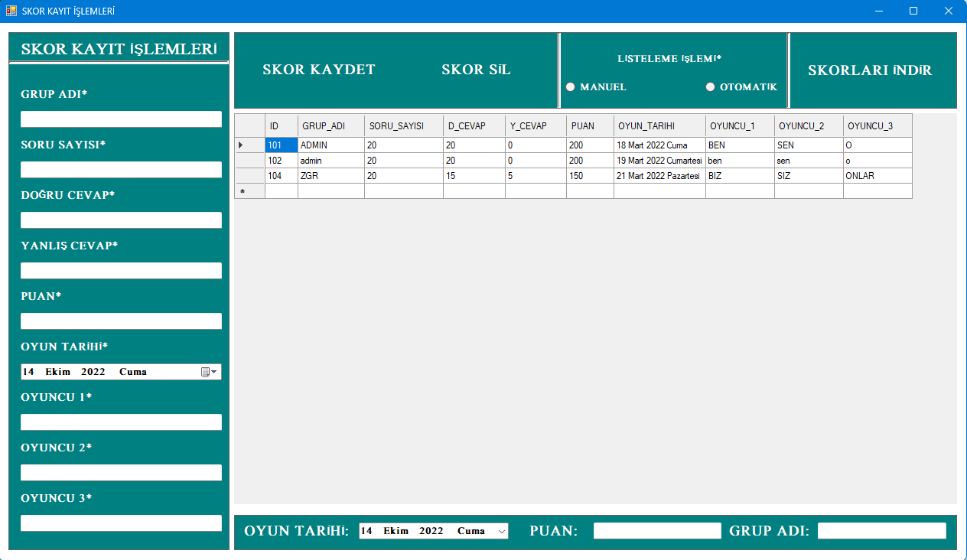967x560 pixels.
Task: Sort by the ID column header
Action: click(x=282, y=126)
